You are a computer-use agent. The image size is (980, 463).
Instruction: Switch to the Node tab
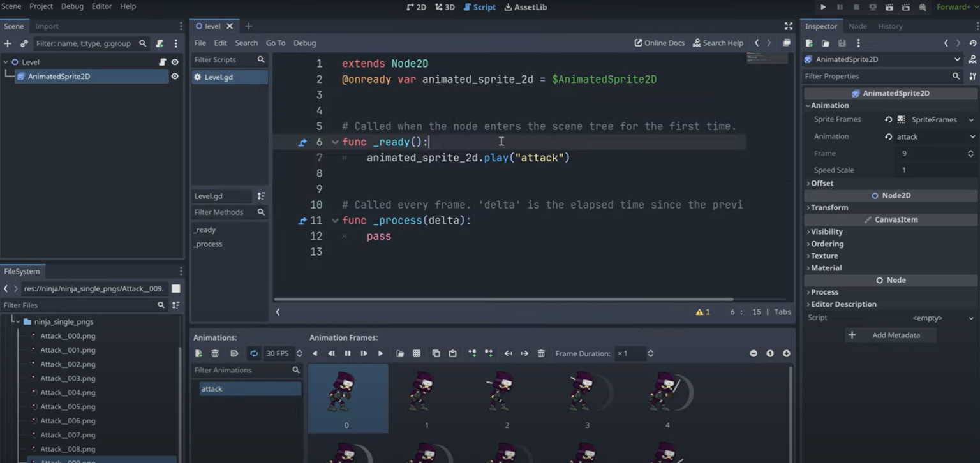tap(857, 26)
